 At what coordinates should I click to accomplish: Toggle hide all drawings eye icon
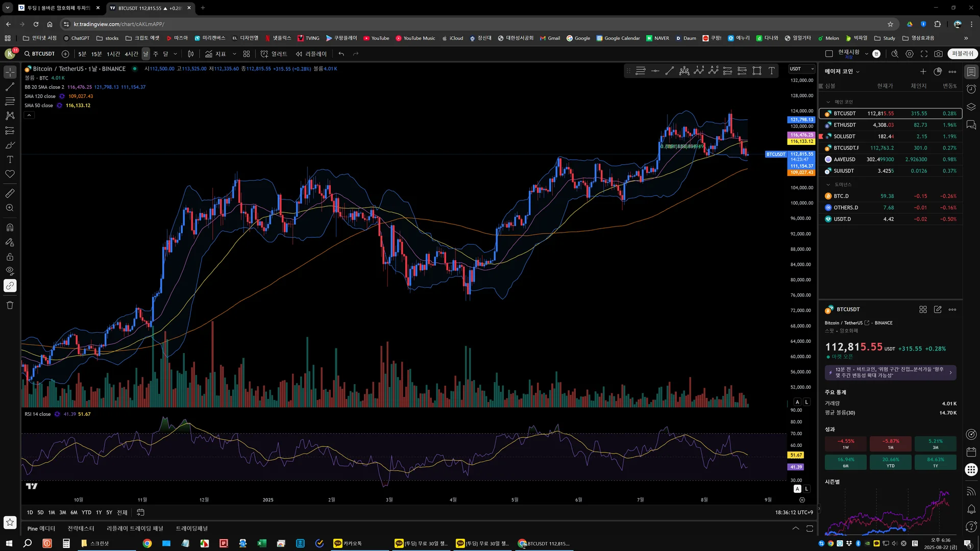coord(10,271)
